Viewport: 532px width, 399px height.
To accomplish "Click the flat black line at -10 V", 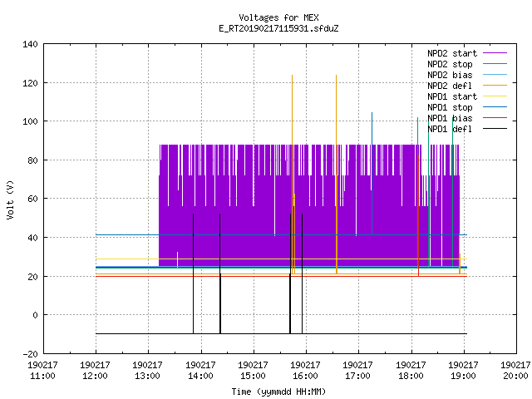I will coord(281,334).
